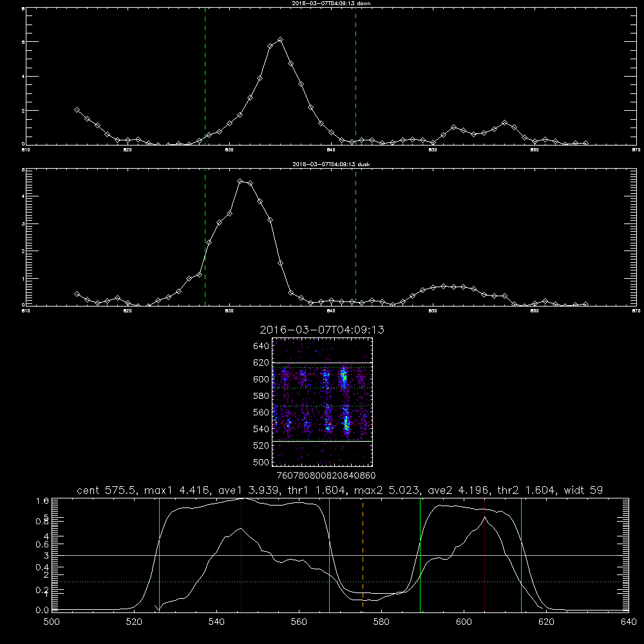Click x-axis label 500 under the bottom plot
Image resolution: width=644 pixels, height=644 pixels.
pos(52,622)
